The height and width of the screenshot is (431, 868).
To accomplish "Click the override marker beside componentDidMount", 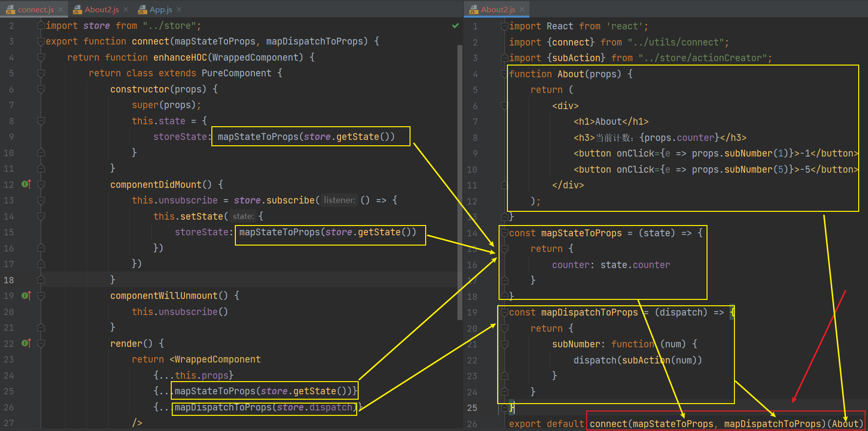I will point(26,184).
